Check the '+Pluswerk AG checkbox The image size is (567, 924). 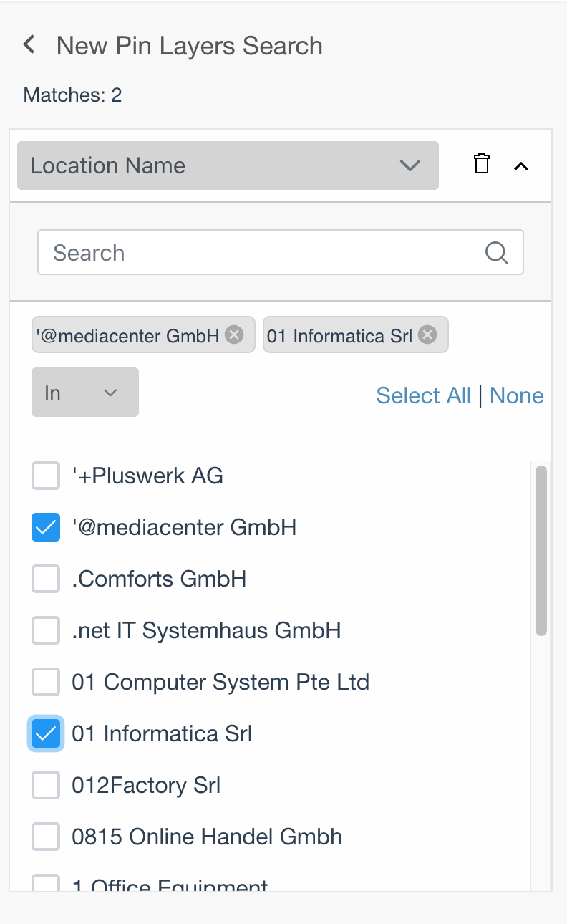[46, 476]
